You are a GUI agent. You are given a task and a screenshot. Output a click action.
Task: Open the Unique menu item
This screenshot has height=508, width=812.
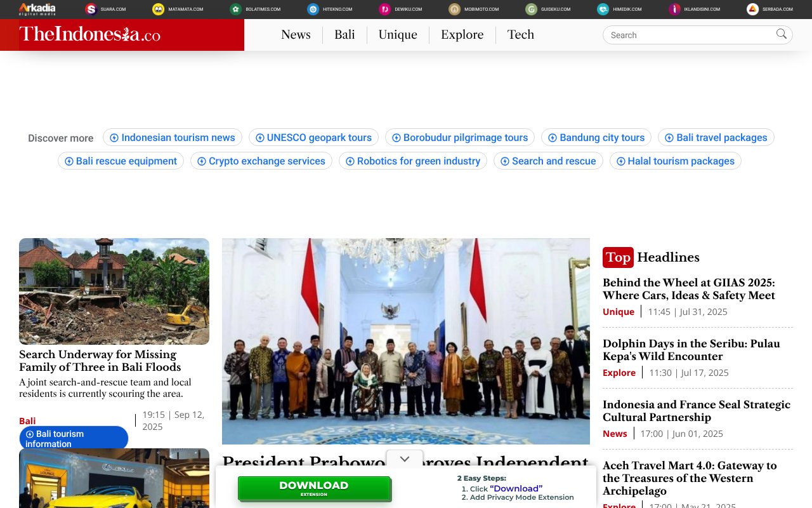pyautogui.click(x=397, y=35)
